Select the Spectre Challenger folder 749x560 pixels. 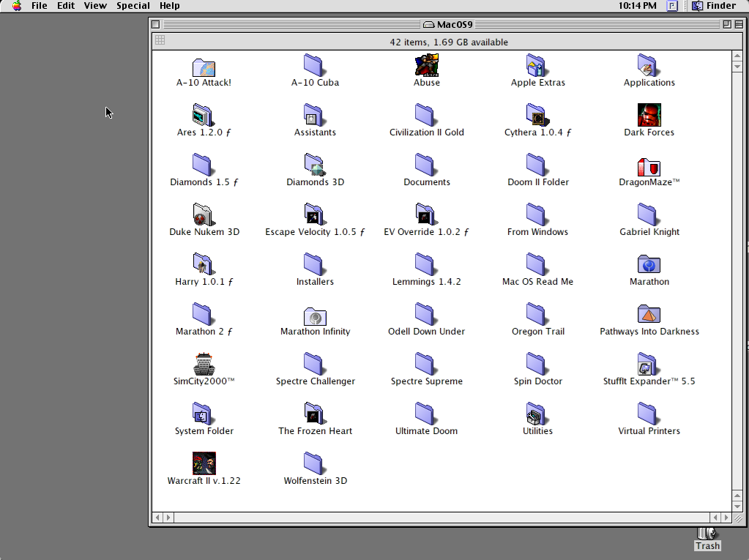point(314,364)
